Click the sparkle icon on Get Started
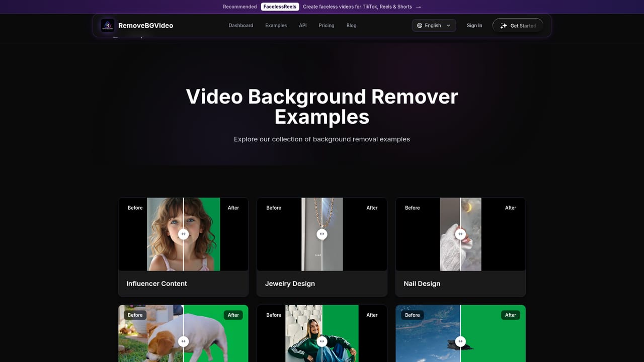This screenshot has height=362, width=644. tap(504, 26)
